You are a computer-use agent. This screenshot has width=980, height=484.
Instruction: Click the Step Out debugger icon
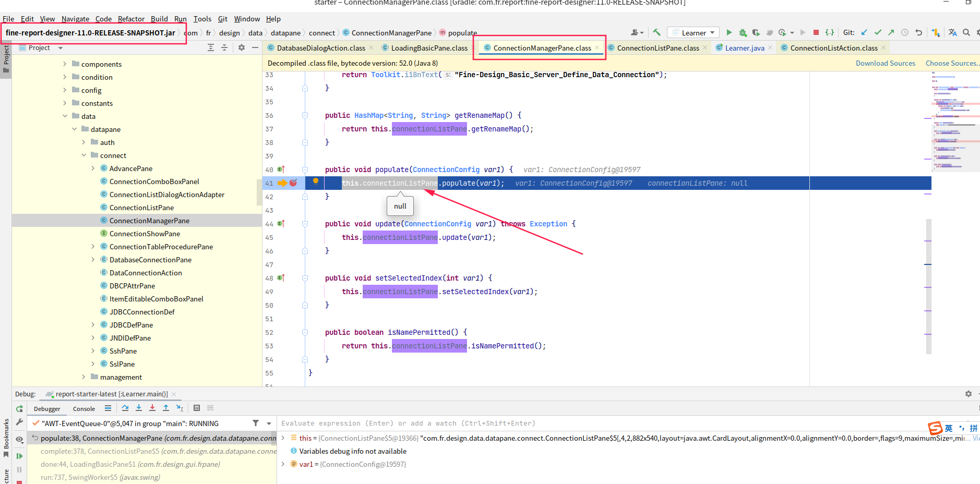tap(166, 408)
